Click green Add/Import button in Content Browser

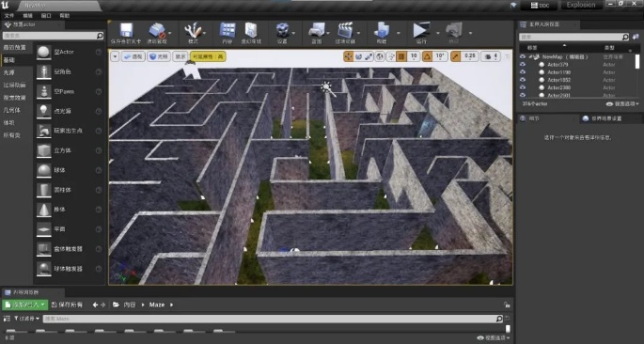[x=25, y=305]
